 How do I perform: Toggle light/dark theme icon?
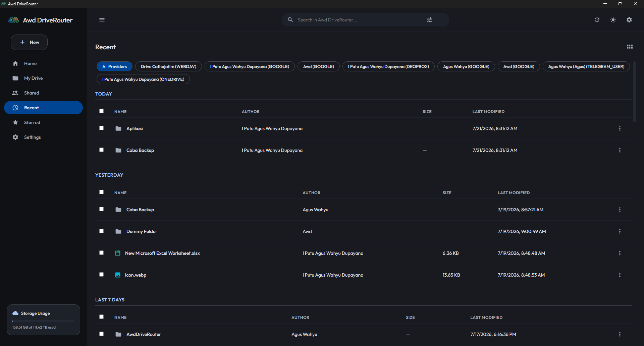(x=613, y=20)
